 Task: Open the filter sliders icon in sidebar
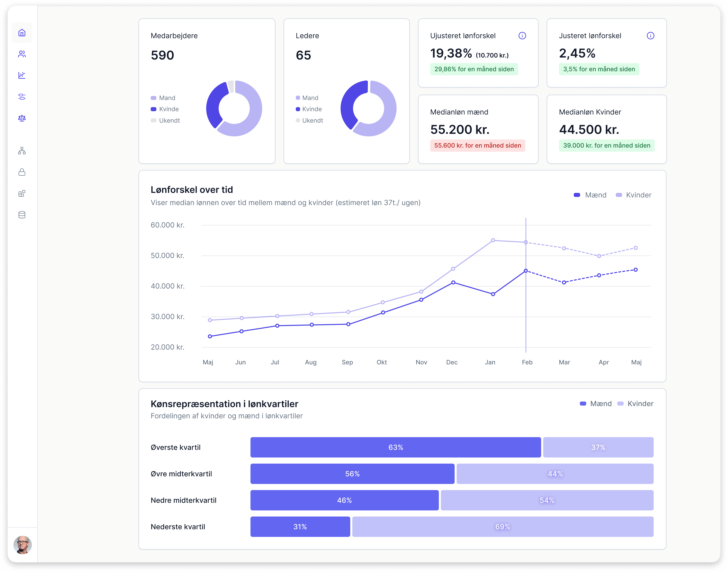point(22,97)
